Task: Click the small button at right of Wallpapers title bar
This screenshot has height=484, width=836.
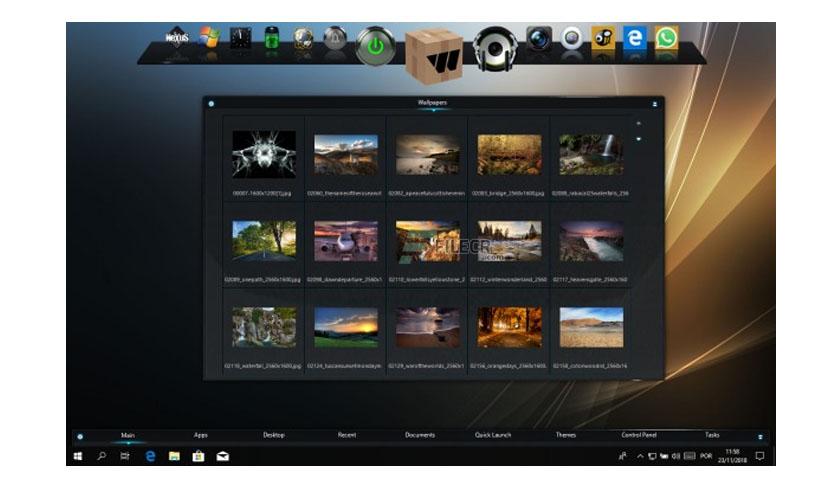Action: pyautogui.click(x=655, y=104)
